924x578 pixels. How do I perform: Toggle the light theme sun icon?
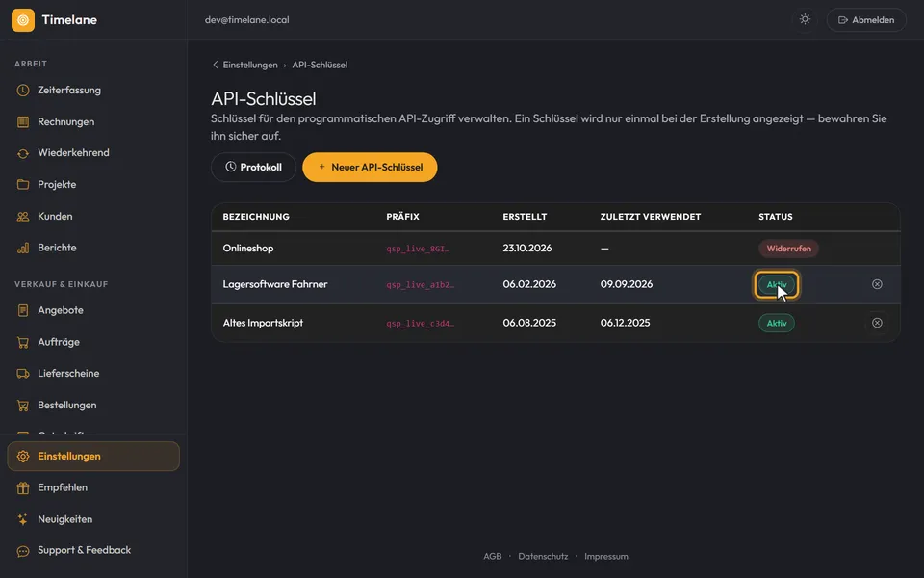pyautogui.click(x=805, y=19)
